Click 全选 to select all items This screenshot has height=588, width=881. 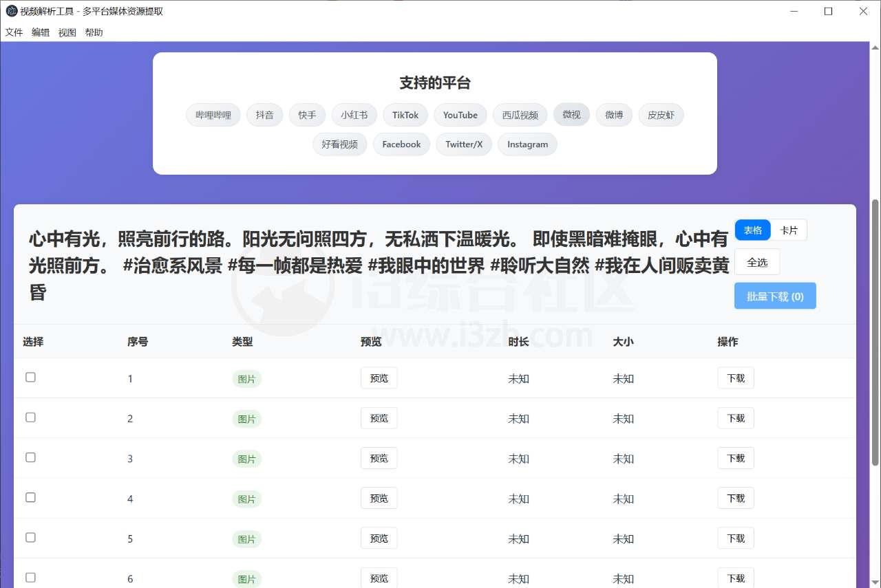coord(757,262)
